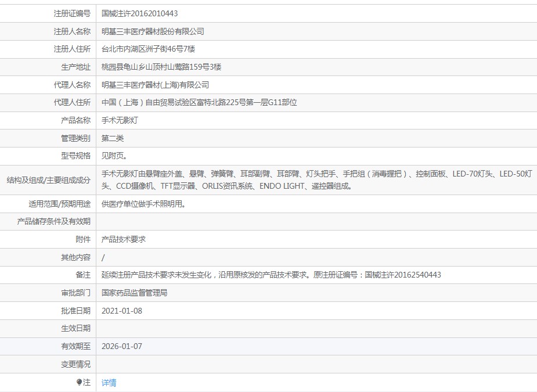Select the structure description mentioning LED-70灯头
This screenshot has width=537, height=392.
317,180
